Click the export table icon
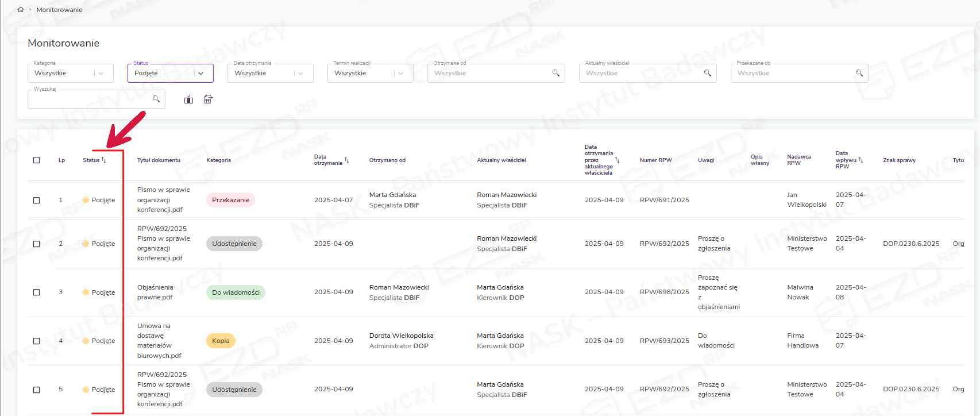The height and width of the screenshot is (416, 980). coord(209,99)
